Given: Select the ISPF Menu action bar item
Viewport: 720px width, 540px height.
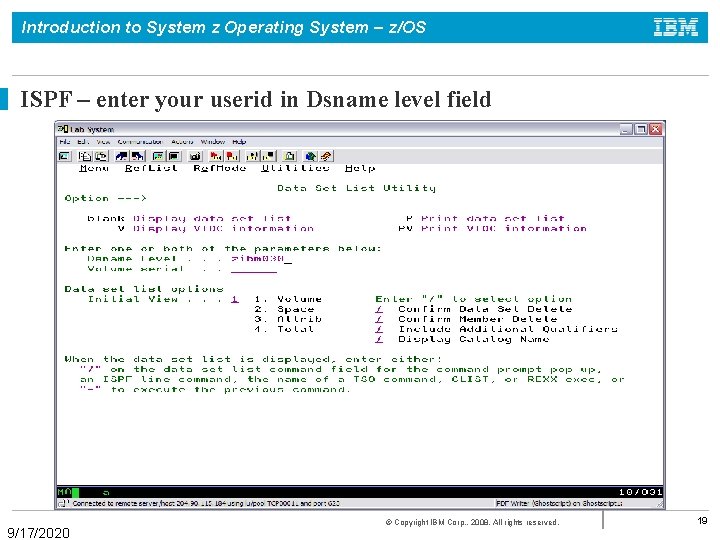Looking at the screenshot, I should pos(94,168).
